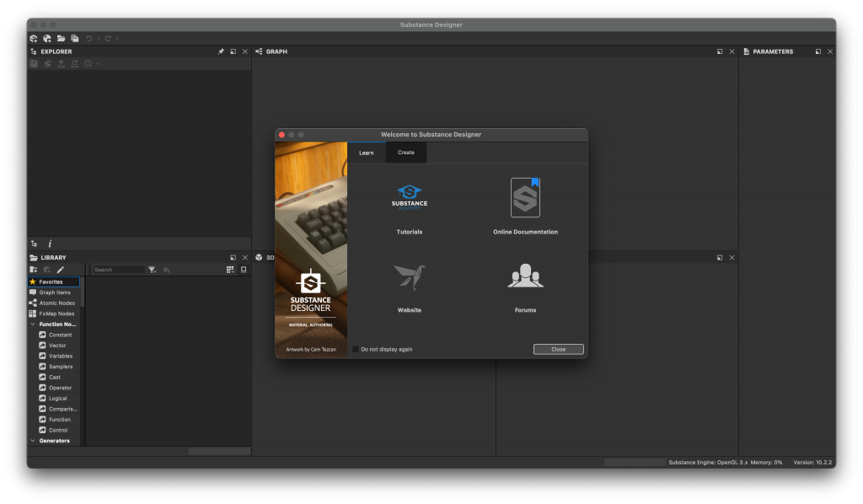This screenshot has width=863, height=504.
Task: Click the Explorer reload-export icon
Action: [74, 64]
